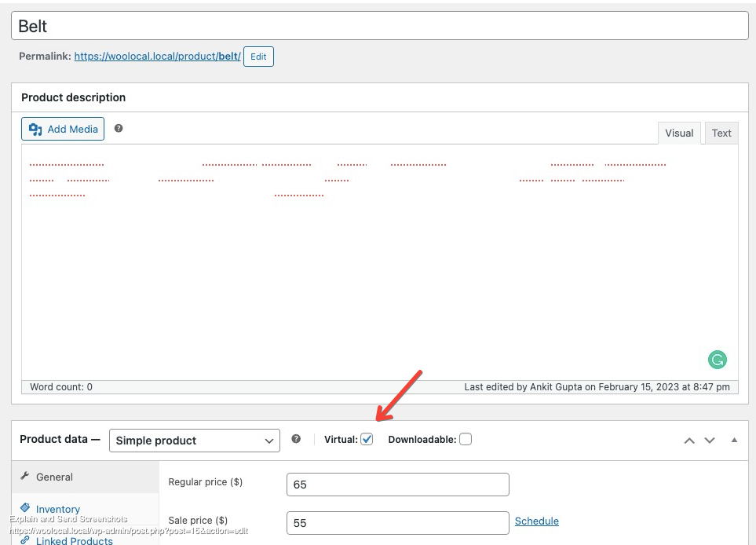This screenshot has height=545, width=756.
Task: Enable the Downloadable checkbox
Action: coord(466,439)
